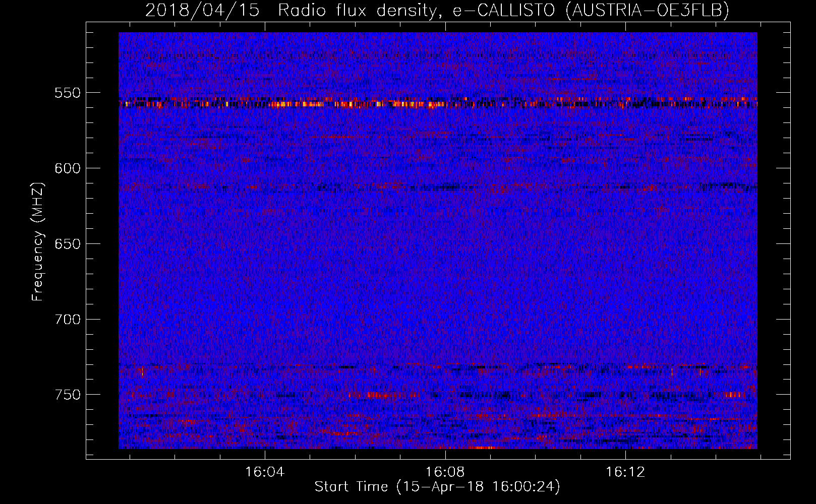Click the 650 frequency tick label
816x504 pixels.
tap(68, 244)
